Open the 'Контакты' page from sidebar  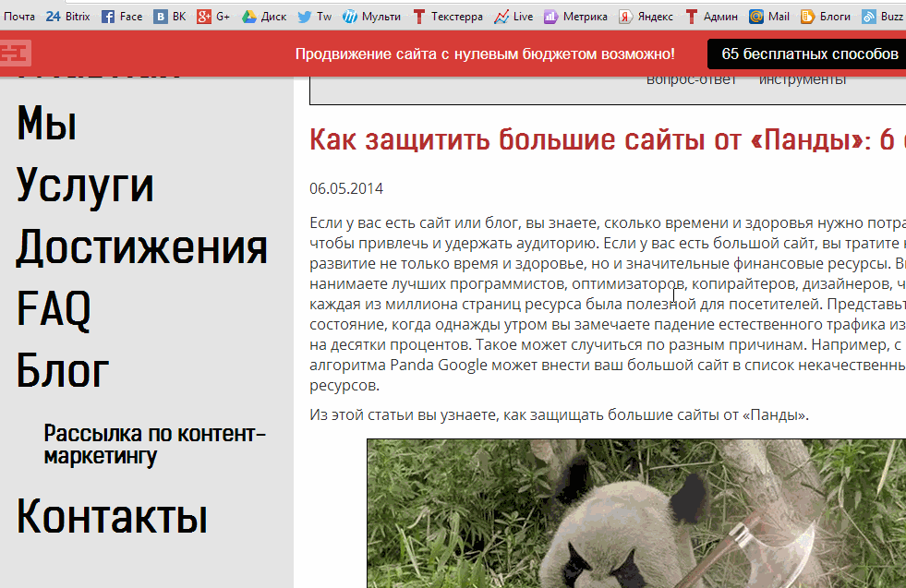coord(112,516)
